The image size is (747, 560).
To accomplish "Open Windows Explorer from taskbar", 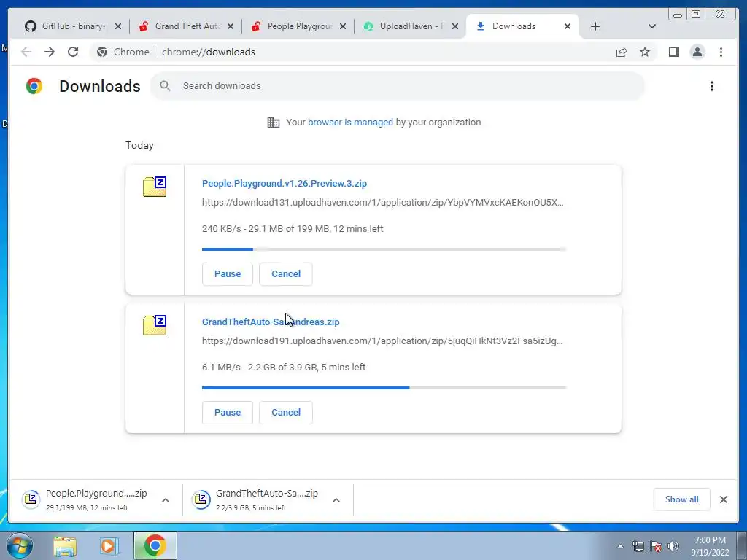I will pyautogui.click(x=65, y=546).
